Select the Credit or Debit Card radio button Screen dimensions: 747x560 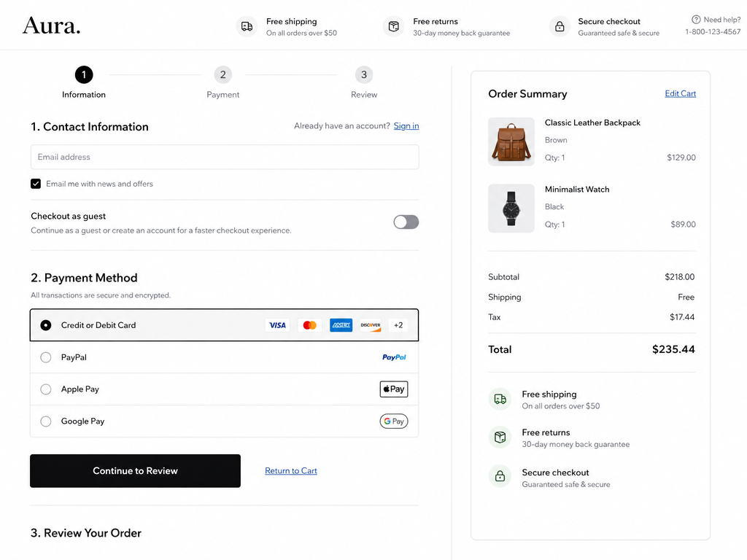46,325
